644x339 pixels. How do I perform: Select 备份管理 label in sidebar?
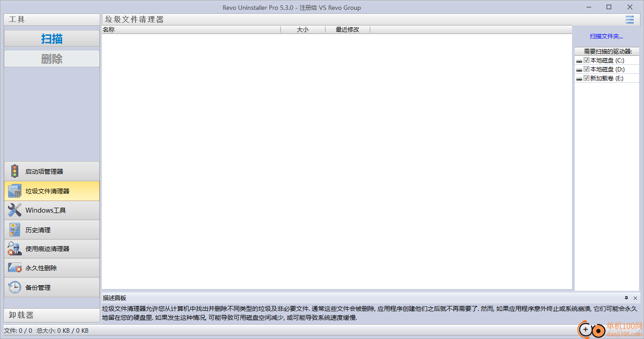[38, 288]
